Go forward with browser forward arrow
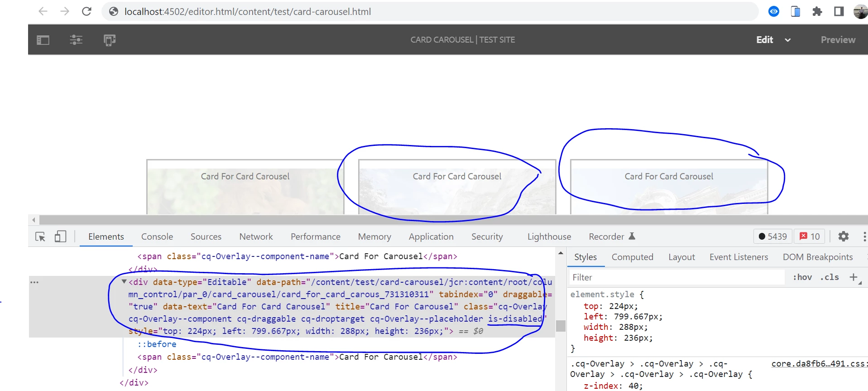868x391 pixels. tap(65, 11)
